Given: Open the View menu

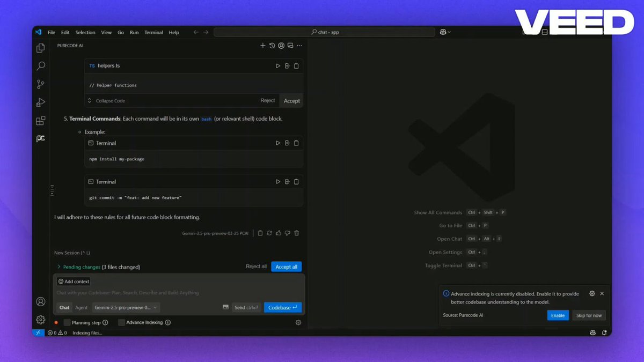Looking at the screenshot, I should [106, 32].
